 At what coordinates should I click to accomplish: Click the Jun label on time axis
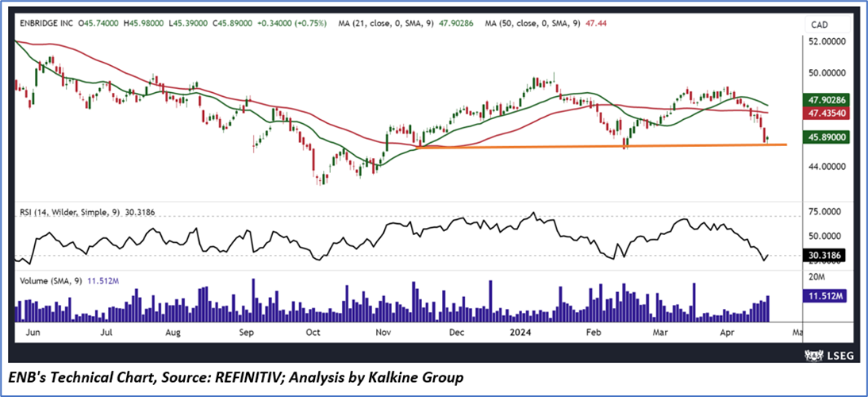click(34, 333)
